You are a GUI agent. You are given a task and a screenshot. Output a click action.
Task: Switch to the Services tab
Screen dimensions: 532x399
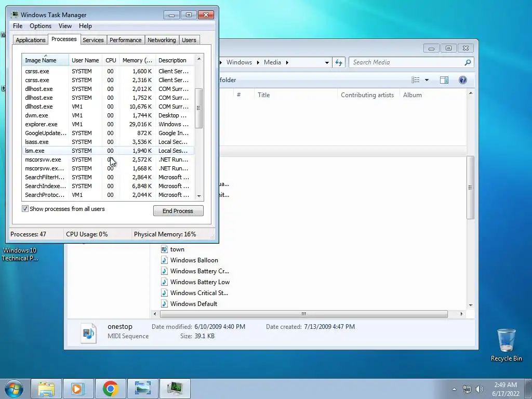[x=94, y=40]
